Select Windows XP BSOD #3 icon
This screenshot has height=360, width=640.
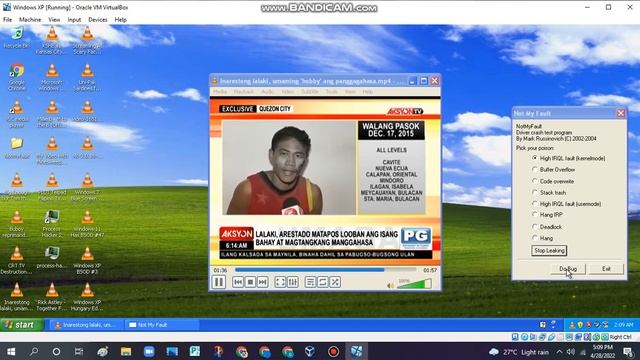coord(87,260)
